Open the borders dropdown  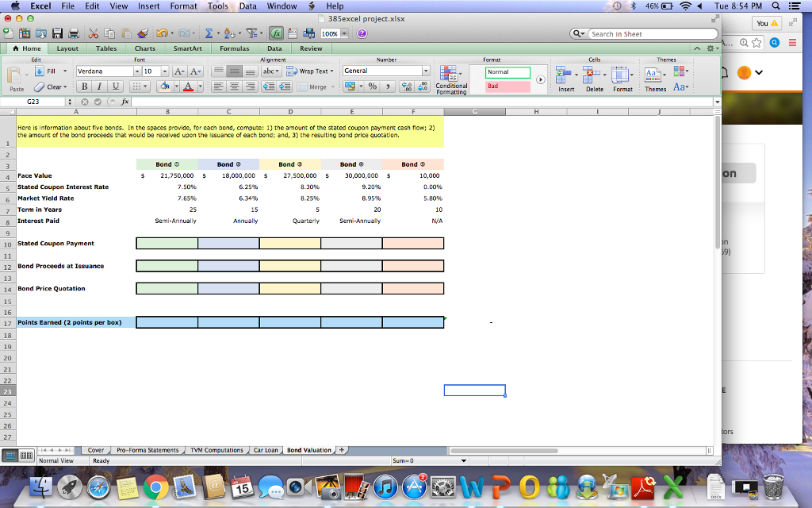click(146, 87)
